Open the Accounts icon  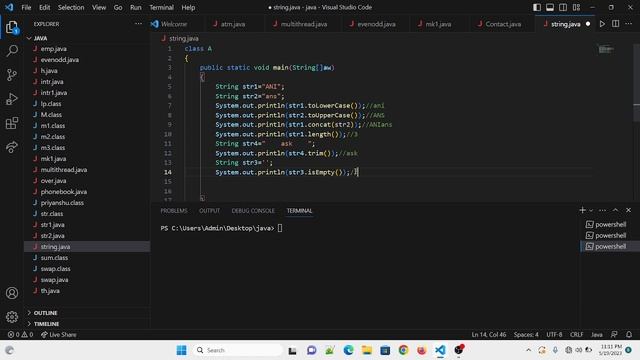(12, 293)
